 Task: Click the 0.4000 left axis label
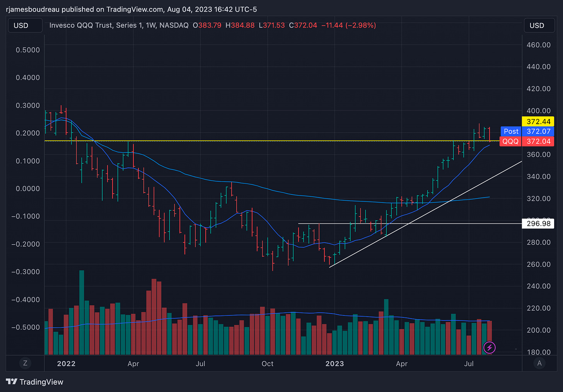[28, 78]
